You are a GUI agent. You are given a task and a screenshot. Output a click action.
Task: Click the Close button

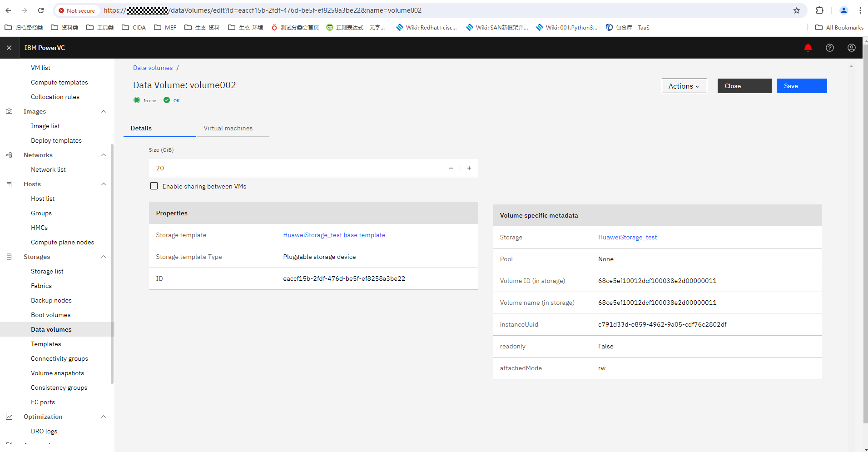744,86
